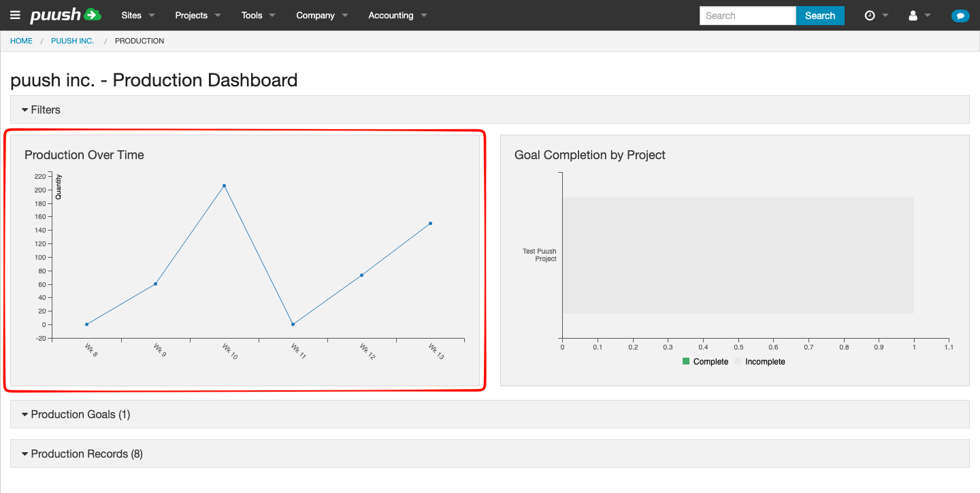
Task: Open the user profile menu
Action: 919,16
